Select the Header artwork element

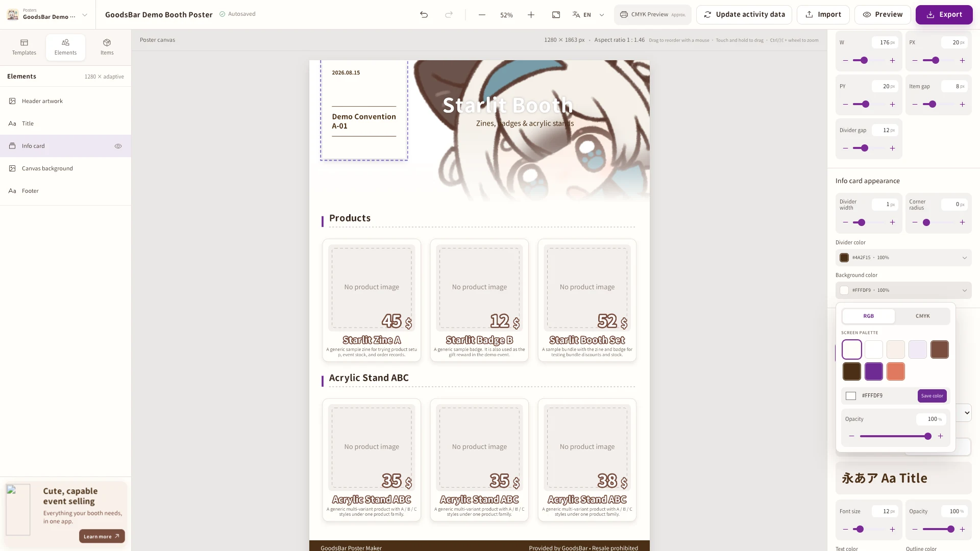[x=65, y=101]
